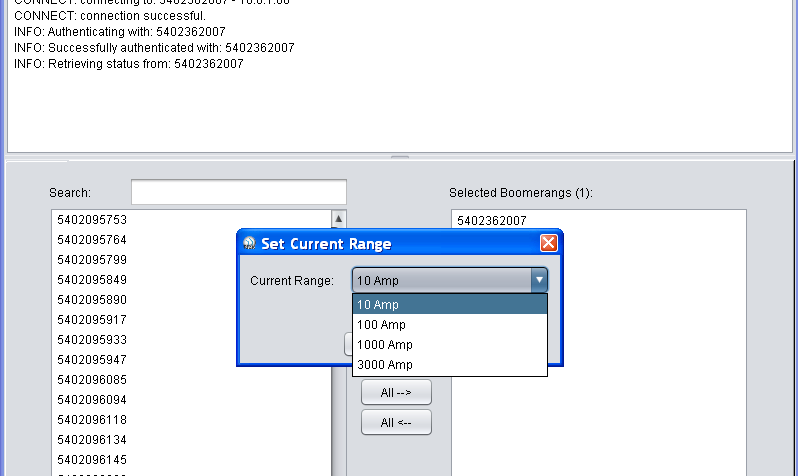Select boomerang 5402095799 in the list
Screen dimensions: 798x476
click(x=191, y=260)
